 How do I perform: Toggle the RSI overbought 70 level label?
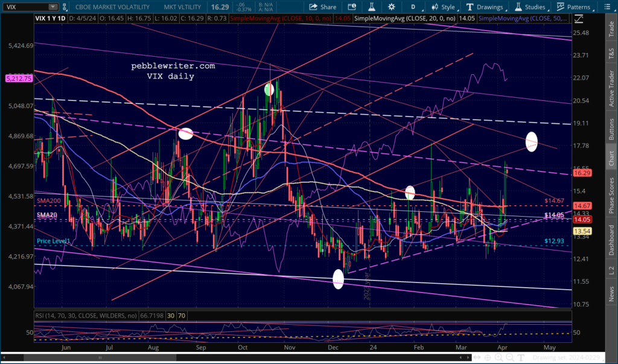pyautogui.click(x=181, y=316)
